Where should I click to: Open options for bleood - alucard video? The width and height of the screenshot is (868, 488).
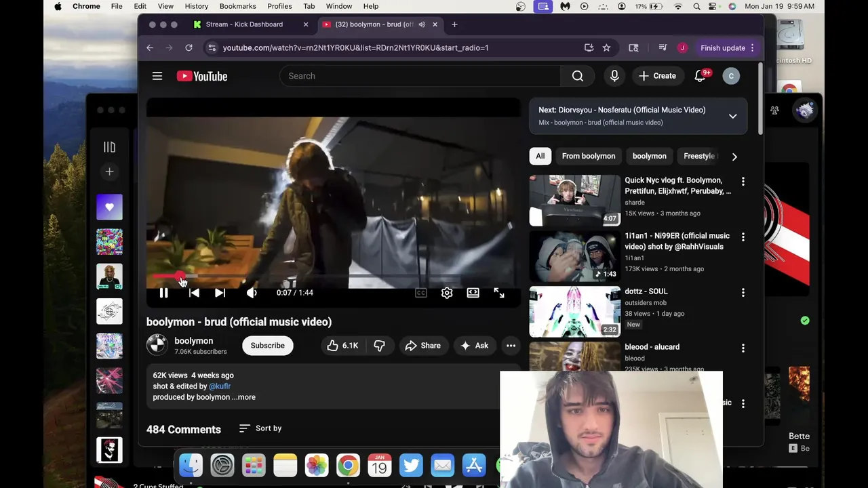click(743, 348)
